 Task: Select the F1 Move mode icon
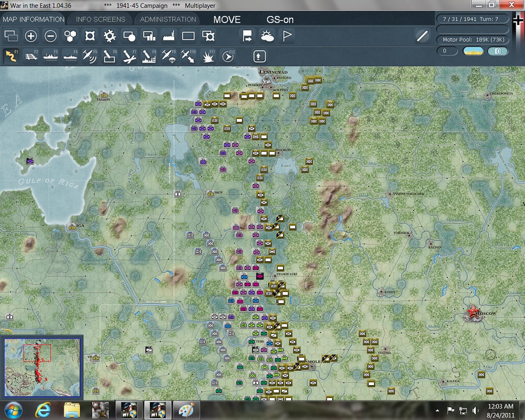11,56
